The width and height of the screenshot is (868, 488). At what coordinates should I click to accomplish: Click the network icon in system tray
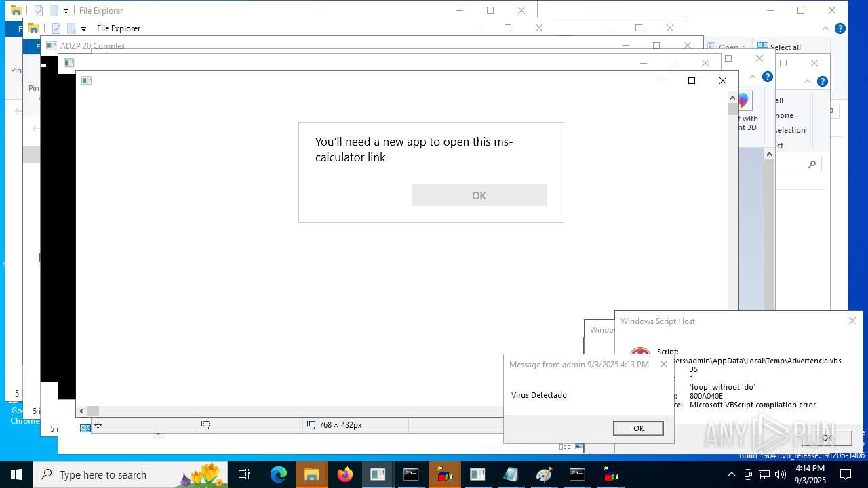(764, 474)
